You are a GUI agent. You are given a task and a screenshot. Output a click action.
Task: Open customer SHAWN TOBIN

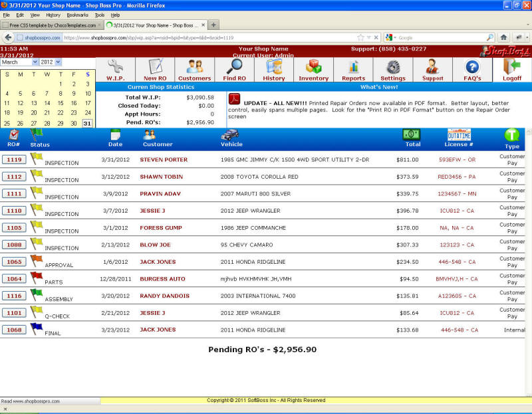tap(161, 177)
